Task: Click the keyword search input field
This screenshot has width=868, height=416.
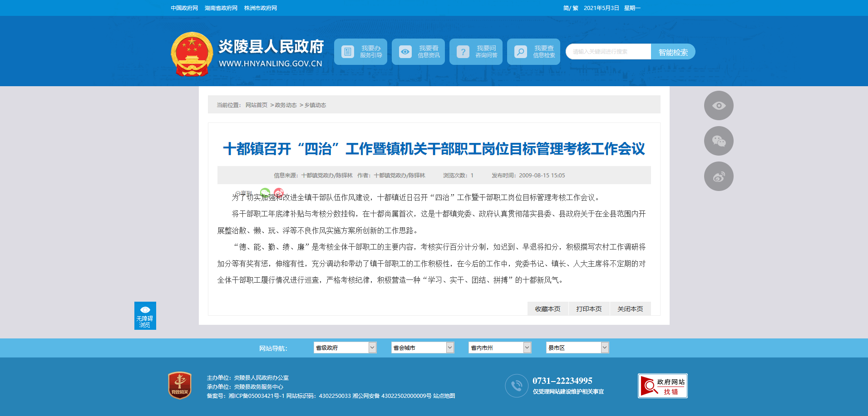Action: [x=608, y=52]
